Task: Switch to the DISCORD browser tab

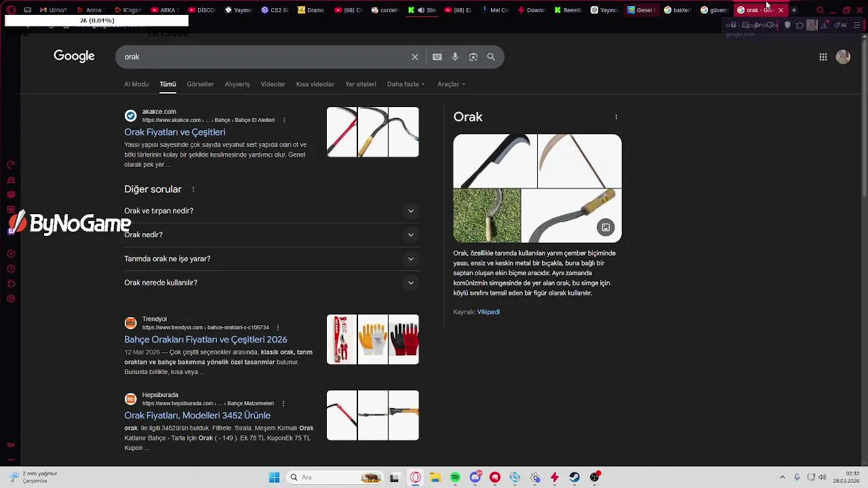Action: pyautogui.click(x=202, y=10)
